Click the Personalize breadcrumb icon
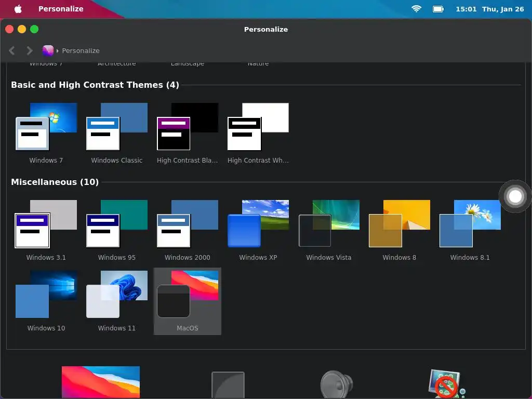The width and height of the screenshot is (532, 399). (x=48, y=50)
